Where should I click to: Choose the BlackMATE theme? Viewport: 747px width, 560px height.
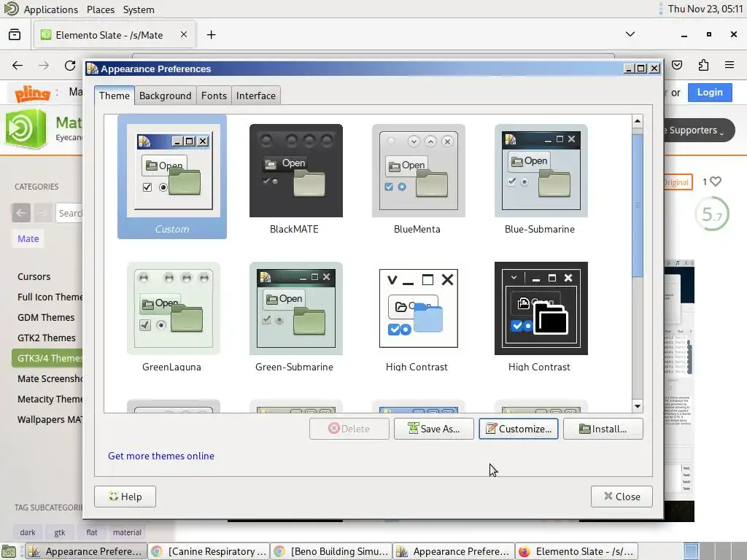click(295, 179)
